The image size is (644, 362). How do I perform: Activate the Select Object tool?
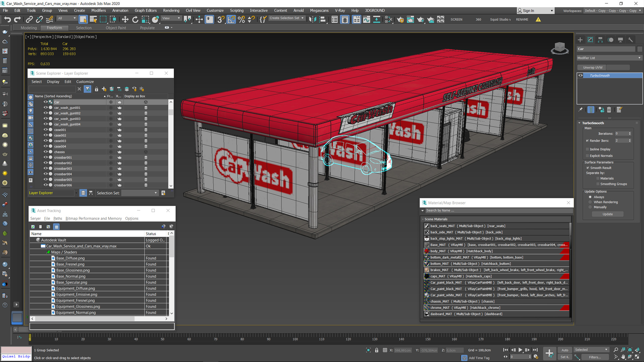pos(83,19)
